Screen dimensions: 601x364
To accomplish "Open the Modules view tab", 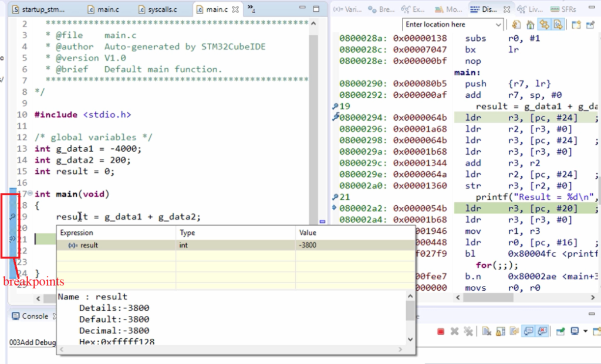I will click(x=449, y=9).
